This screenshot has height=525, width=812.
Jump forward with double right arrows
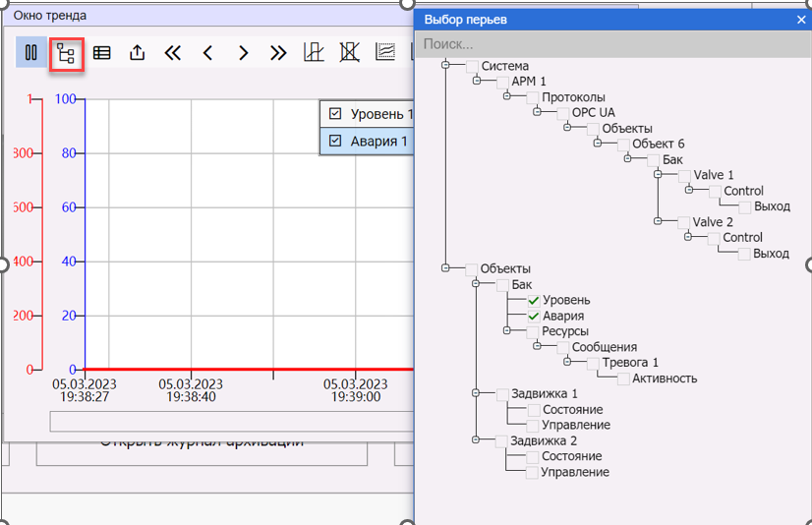(278, 53)
